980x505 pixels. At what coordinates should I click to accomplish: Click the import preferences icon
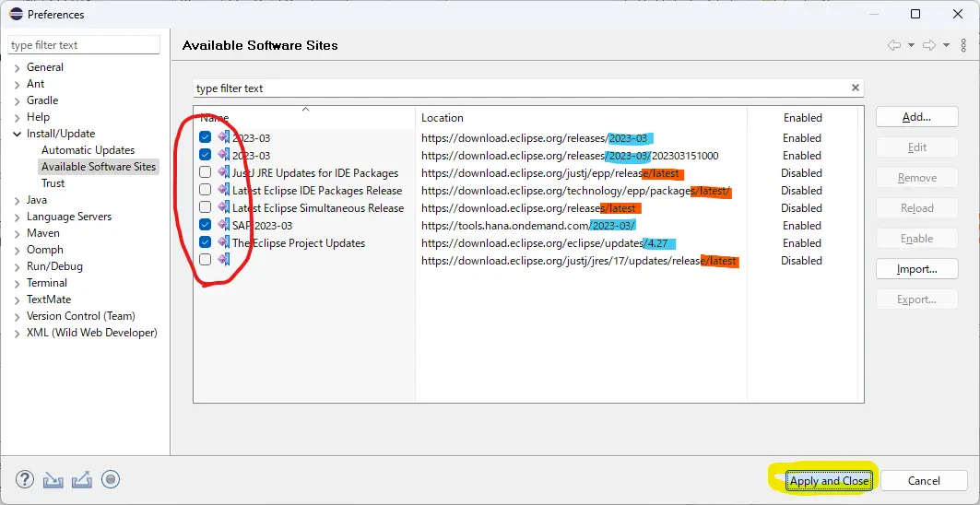(x=53, y=480)
